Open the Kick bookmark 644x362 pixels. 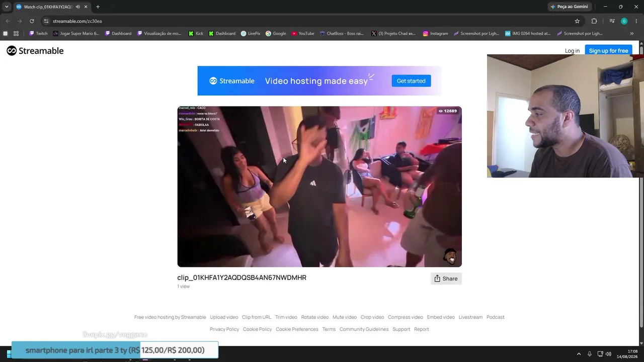tap(196, 34)
